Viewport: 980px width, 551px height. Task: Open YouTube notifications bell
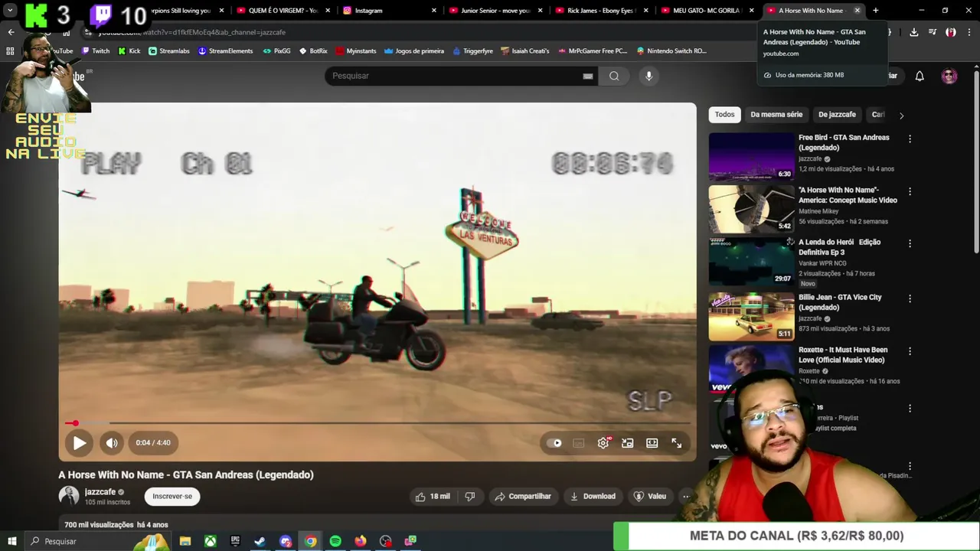pyautogui.click(x=920, y=76)
